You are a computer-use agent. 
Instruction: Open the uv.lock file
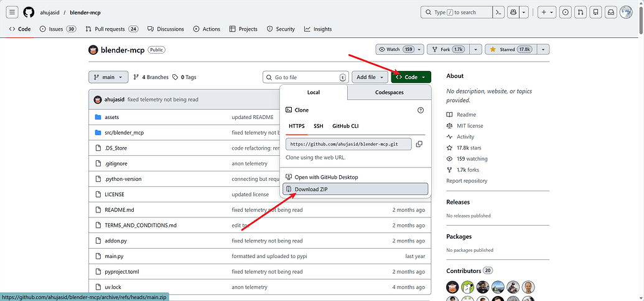(x=113, y=287)
